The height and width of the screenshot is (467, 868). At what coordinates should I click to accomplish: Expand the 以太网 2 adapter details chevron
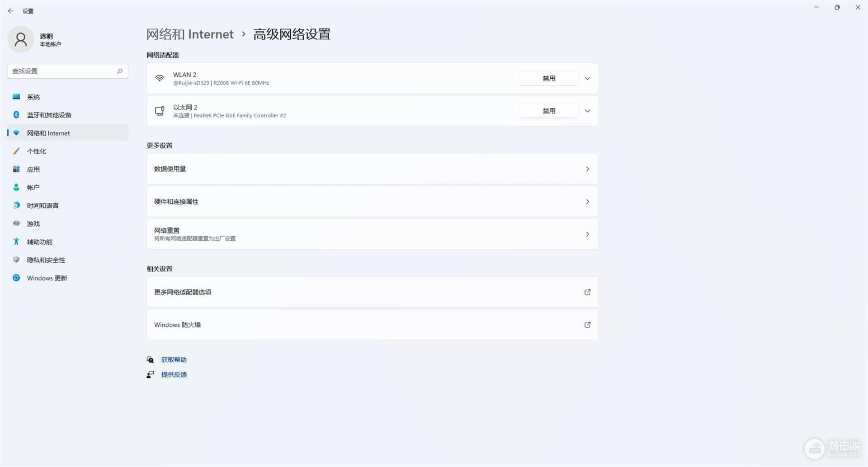coord(587,111)
